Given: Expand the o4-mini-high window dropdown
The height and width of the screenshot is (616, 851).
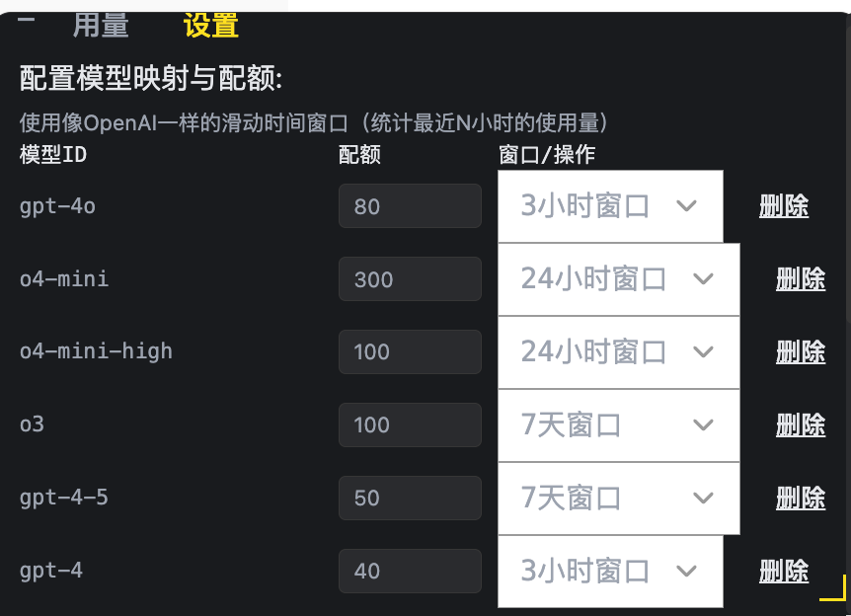Looking at the screenshot, I should (619, 352).
